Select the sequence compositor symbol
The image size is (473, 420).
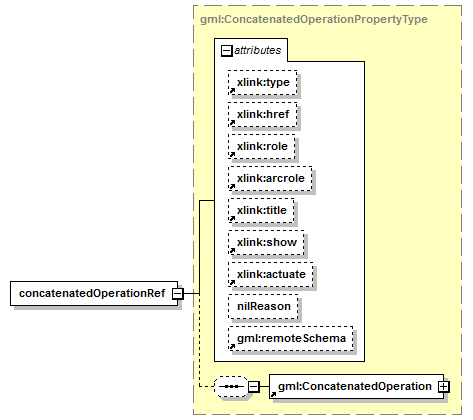231,387
